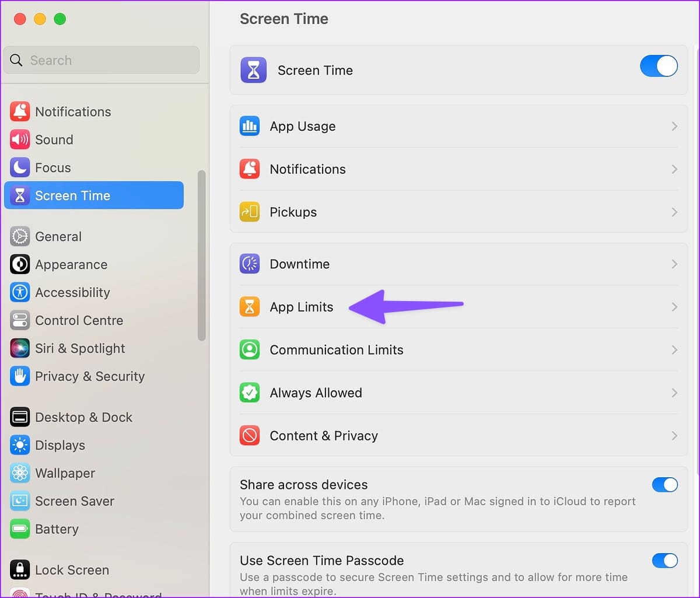This screenshot has width=700, height=598.
Task: Click the General gear icon
Action: pyautogui.click(x=20, y=236)
